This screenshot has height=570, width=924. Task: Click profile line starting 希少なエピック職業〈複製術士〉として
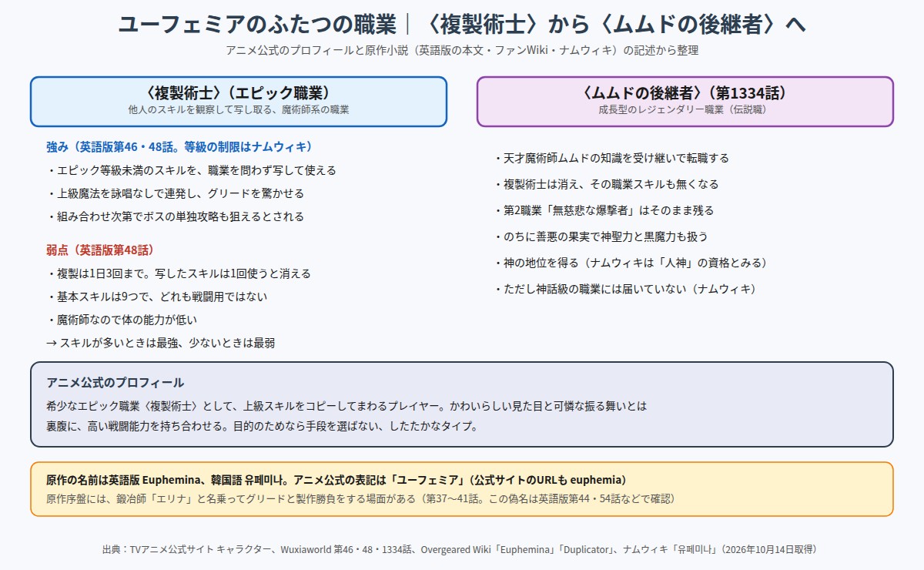pos(347,404)
